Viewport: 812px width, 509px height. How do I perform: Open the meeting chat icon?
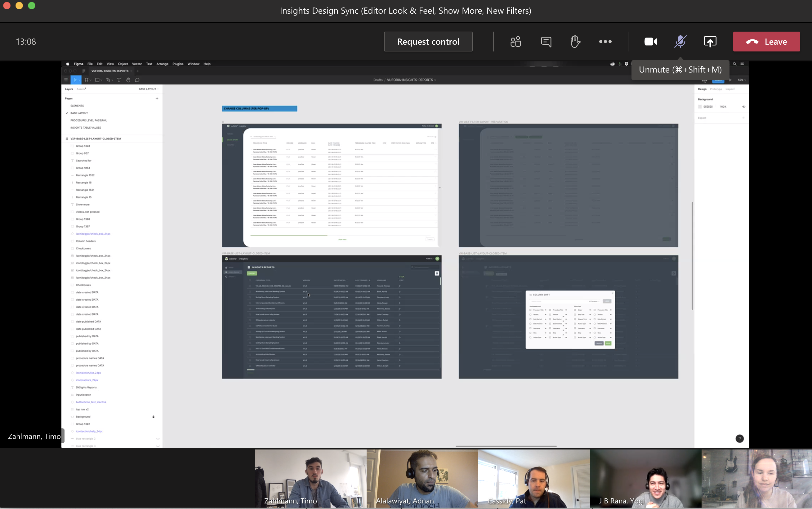pyautogui.click(x=546, y=42)
